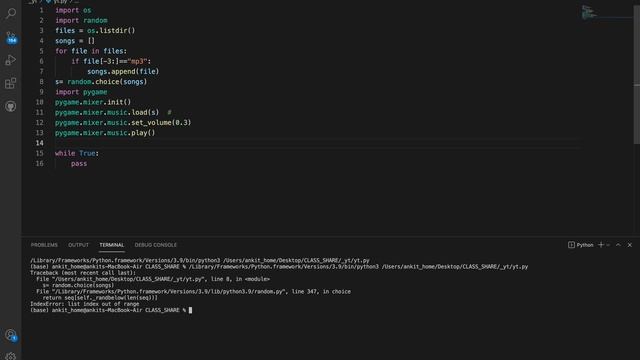This screenshot has height=360, width=640.
Task: Click the 'pygame.mixer.music.play()' line
Action: 105,133
